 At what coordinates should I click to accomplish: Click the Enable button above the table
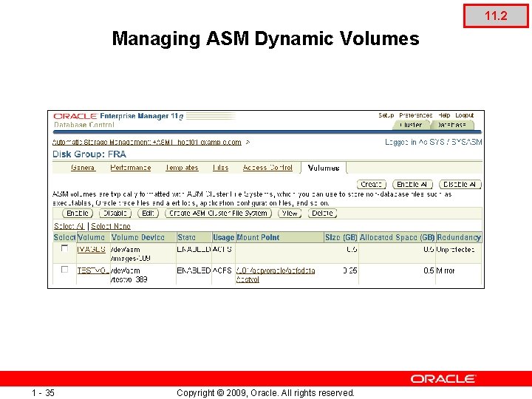(78, 213)
